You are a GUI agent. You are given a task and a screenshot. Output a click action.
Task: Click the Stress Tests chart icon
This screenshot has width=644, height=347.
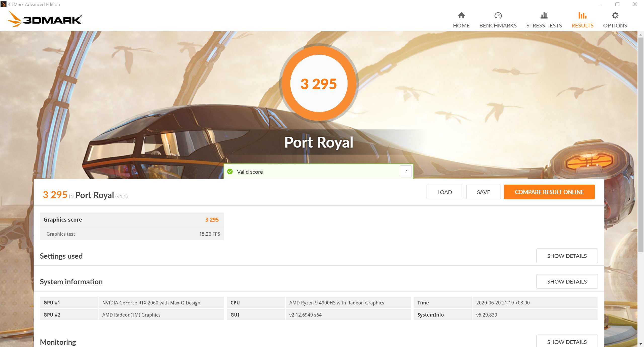coord(544,16)
